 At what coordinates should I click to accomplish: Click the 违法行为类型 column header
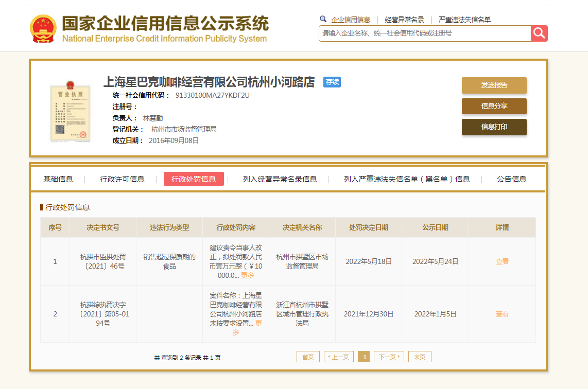(x=169, y=227)
